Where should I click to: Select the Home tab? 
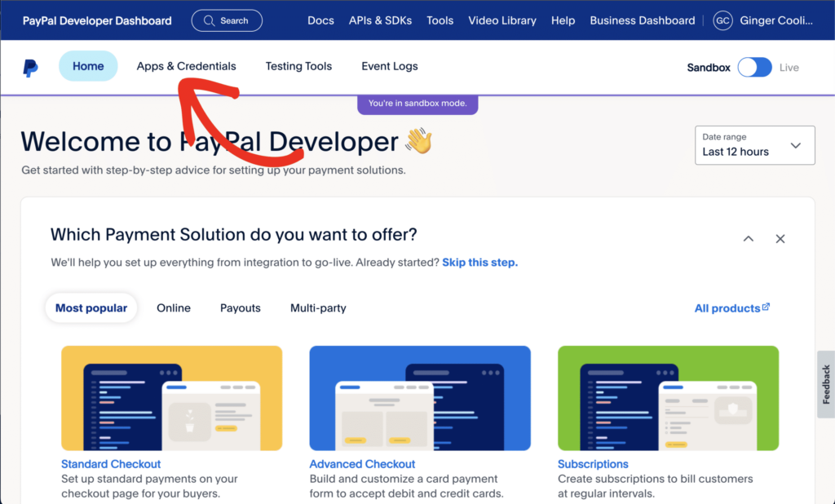[88, 66]
